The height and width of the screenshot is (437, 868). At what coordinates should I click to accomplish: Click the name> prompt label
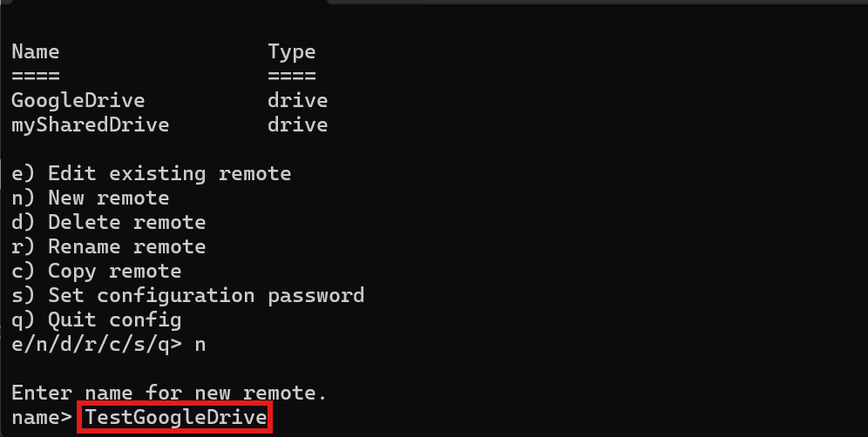click(42, 418)
